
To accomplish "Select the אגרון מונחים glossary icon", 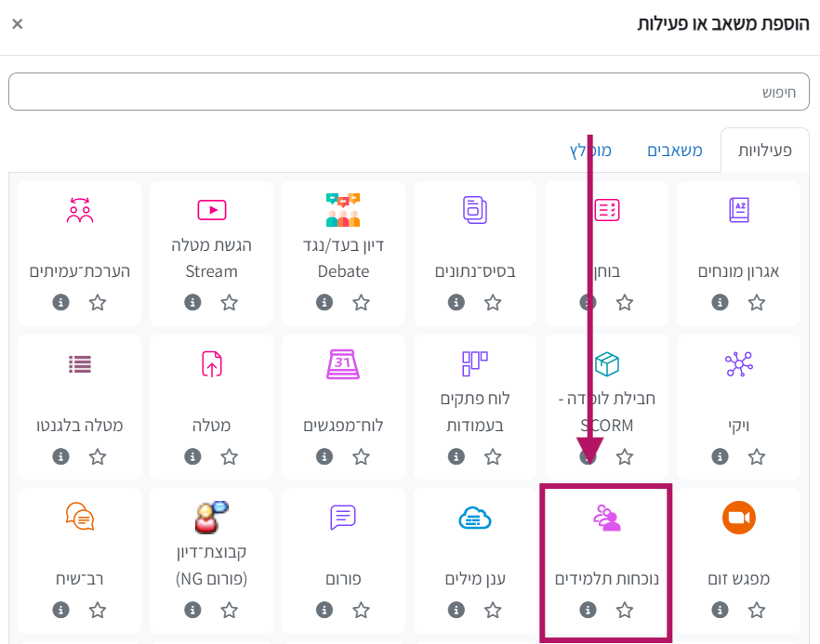I will click(739, 210).
